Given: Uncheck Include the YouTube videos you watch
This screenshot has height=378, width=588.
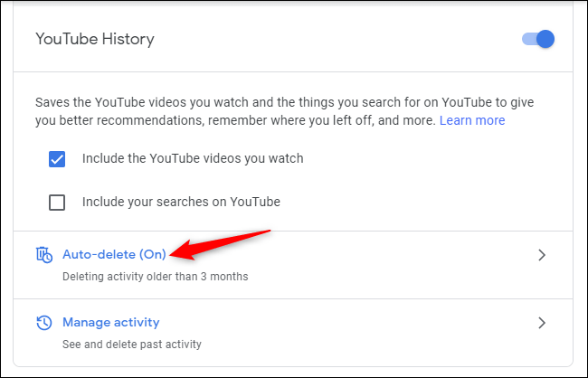Looking at the screenshot, I should pyautogui.click(x=57, y=159).
